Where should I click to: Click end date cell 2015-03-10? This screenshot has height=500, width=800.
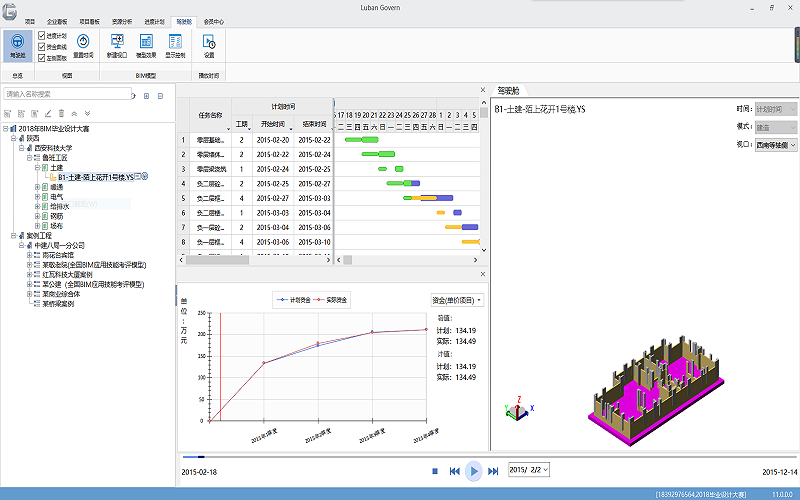click(x=314, y=242)
